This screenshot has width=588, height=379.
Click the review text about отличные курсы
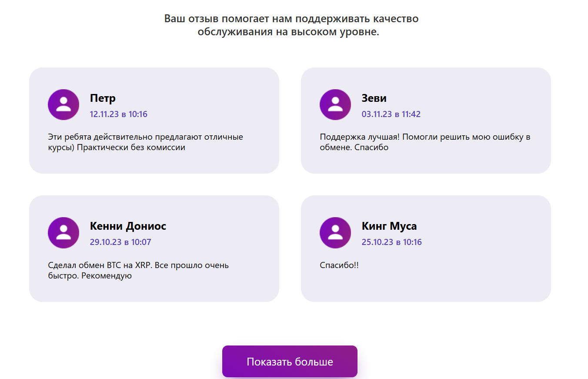point(145,142)
